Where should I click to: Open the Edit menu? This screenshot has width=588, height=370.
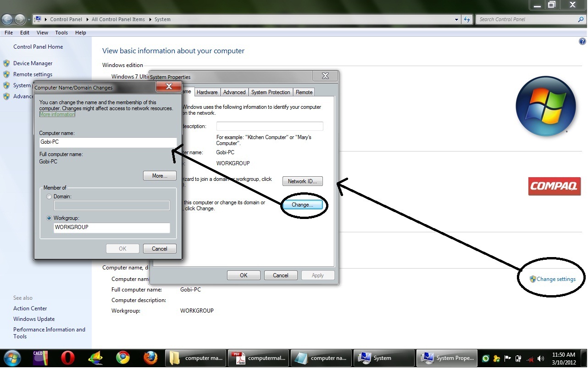tap(25, 33)
